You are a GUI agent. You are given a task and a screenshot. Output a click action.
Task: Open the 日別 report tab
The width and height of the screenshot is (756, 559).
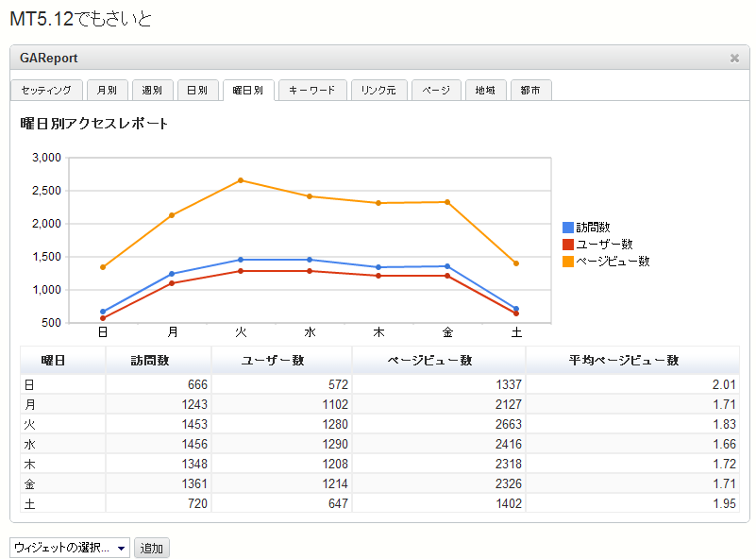(197, 91)
